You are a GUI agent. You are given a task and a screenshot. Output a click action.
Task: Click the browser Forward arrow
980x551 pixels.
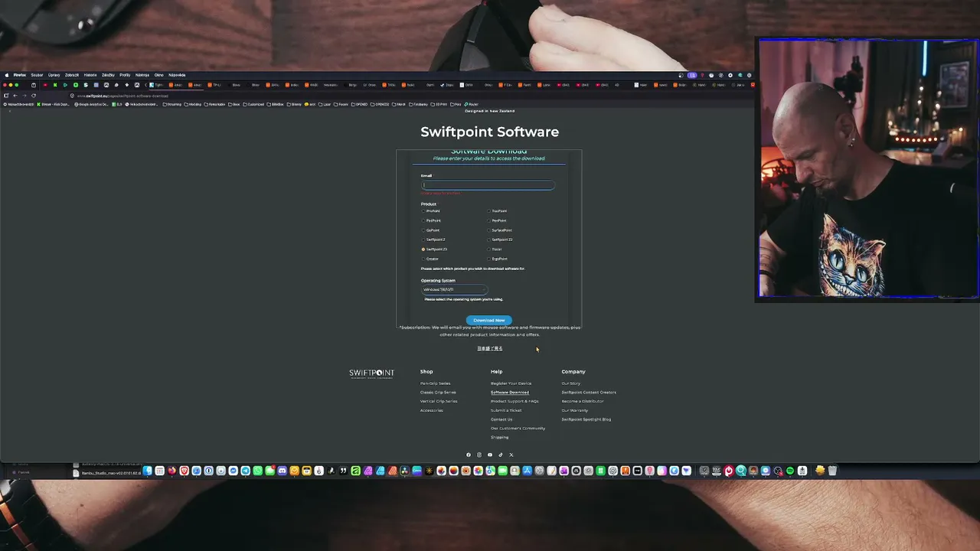(24, 96)
